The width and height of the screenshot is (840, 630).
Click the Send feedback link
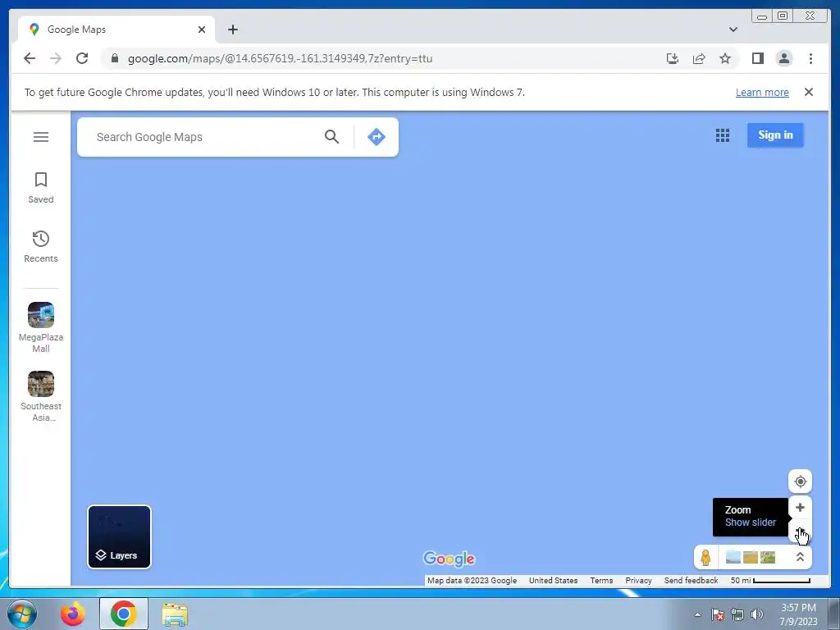(x=691, y=581)
